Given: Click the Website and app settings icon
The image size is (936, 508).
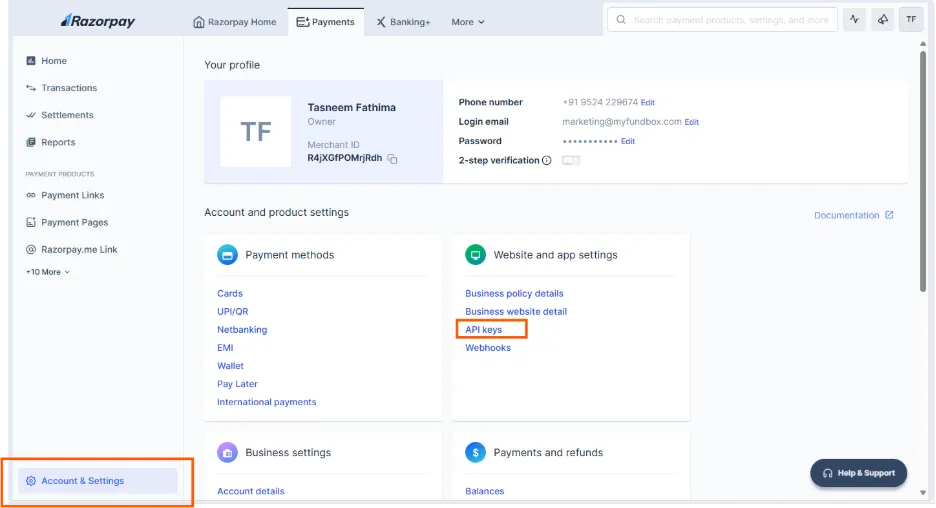Looking at the screenshot, I should pos(476,255).
